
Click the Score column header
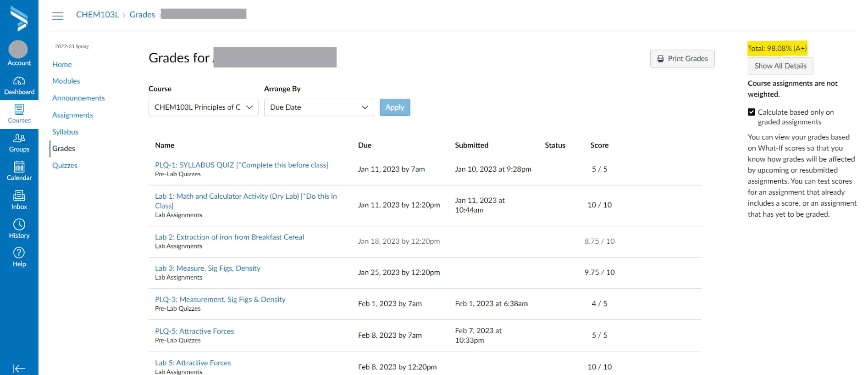pos(599,145)
